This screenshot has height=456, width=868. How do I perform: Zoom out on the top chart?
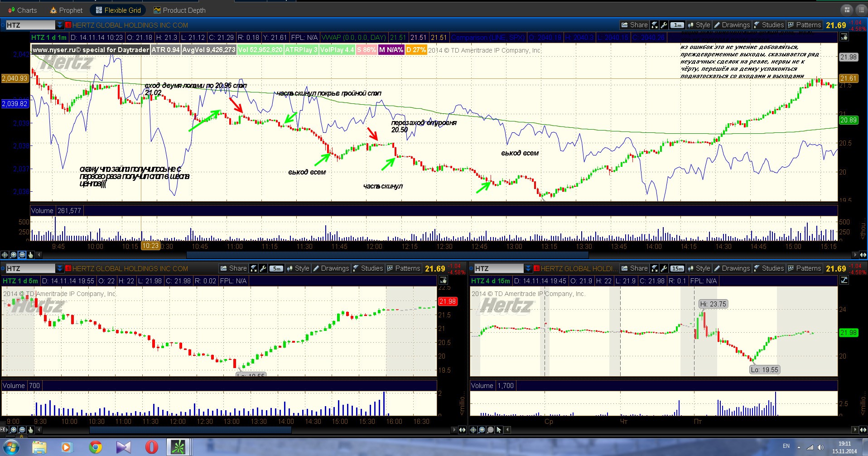click(x=22, y=255)
